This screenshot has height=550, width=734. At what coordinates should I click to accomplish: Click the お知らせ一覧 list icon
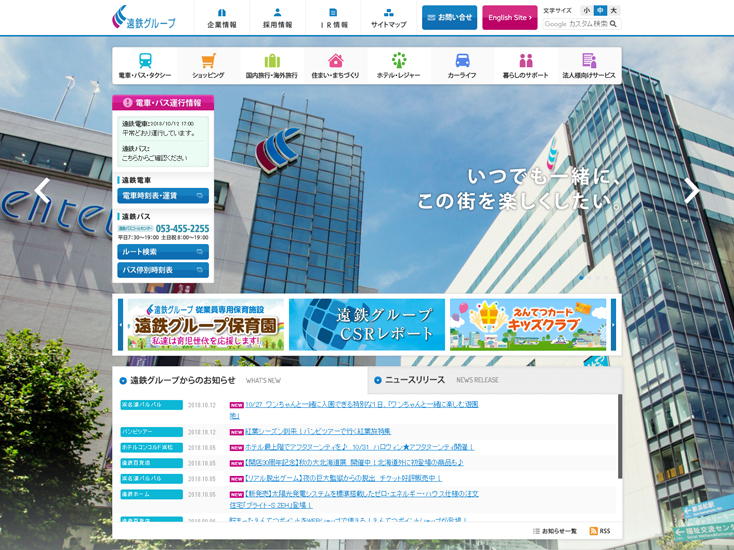[x=536, y=531]
